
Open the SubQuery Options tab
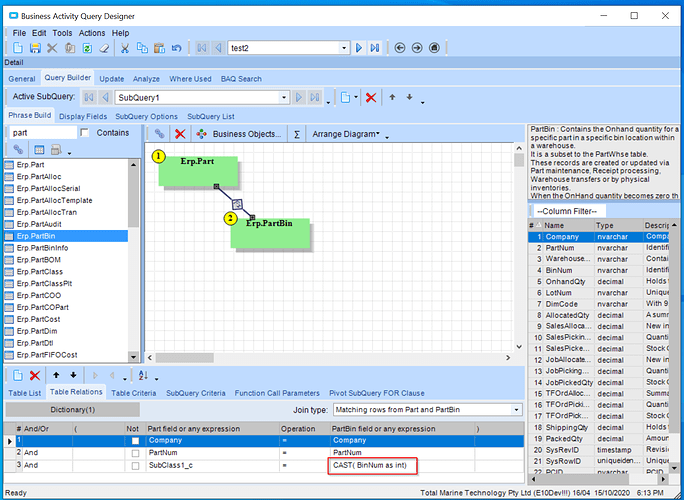coord(146,116)
